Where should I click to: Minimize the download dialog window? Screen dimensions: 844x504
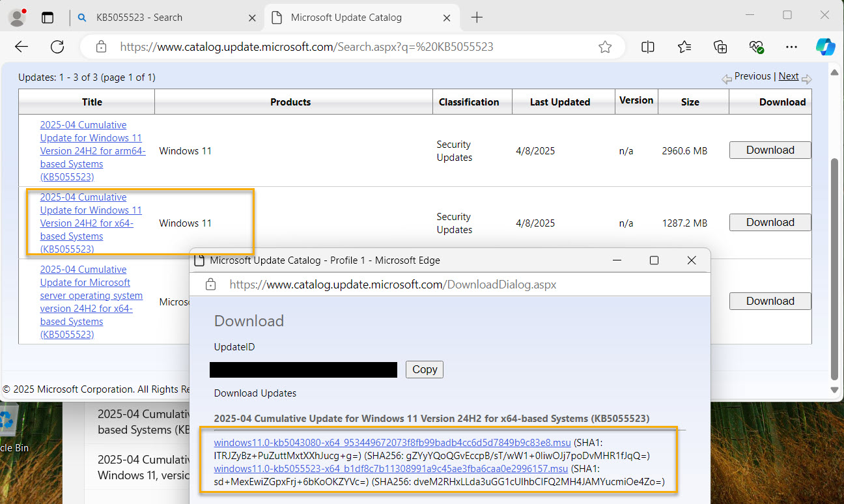(x=616, y=260)
